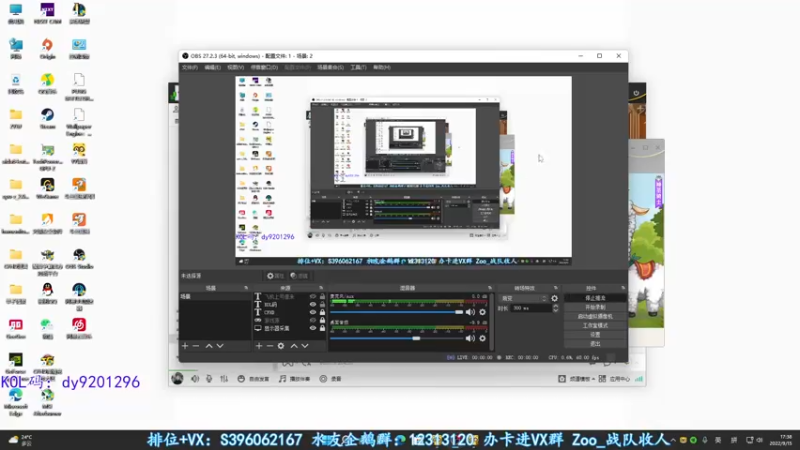The image size is (800, 450).
Task: Toggle visibility of the first text source
Action: pos(313,296)
